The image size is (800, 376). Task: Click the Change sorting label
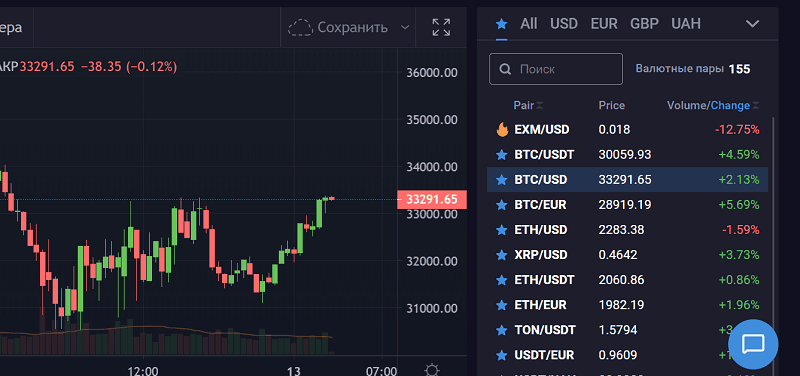click(x=730, y=106)
